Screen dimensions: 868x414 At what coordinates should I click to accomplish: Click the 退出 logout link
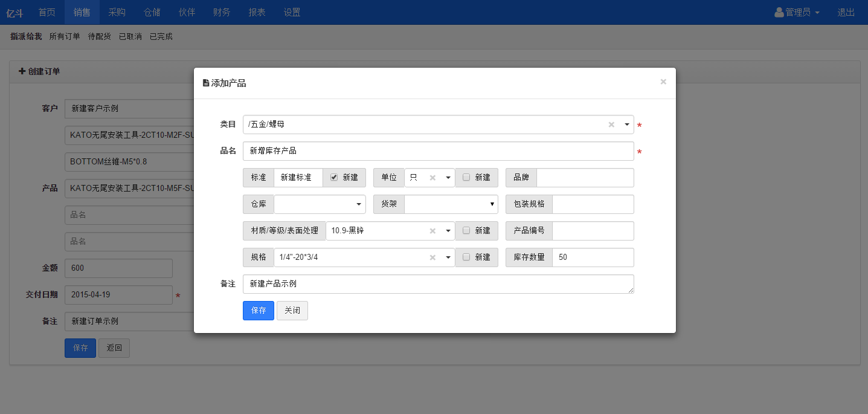(x=845, y=11)
